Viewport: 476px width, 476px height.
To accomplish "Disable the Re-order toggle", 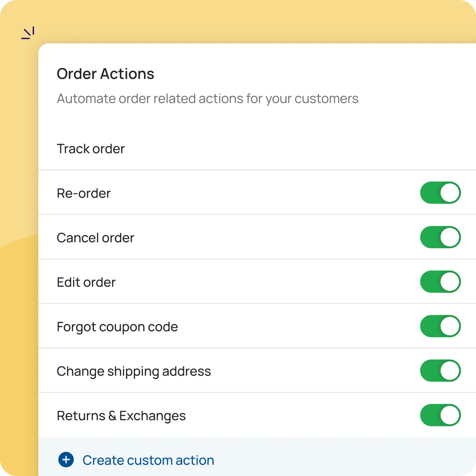I will click(440, 193).
